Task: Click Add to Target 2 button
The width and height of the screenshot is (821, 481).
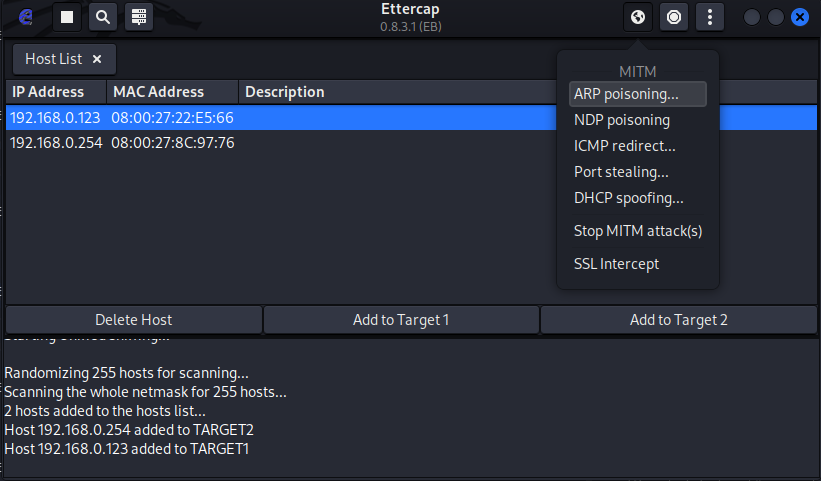Action: (x=679, y=320)
